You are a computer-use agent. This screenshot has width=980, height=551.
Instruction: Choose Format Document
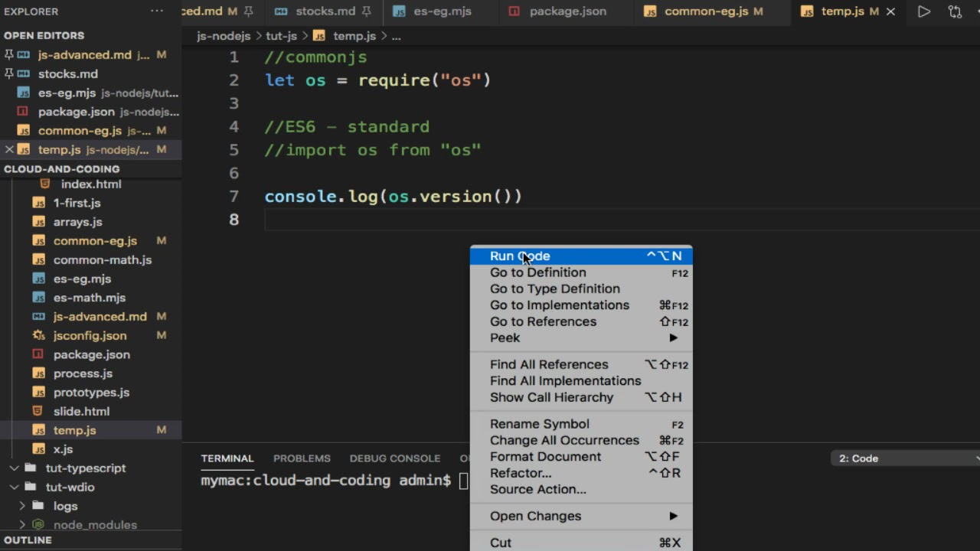click(x=581, y=457)
